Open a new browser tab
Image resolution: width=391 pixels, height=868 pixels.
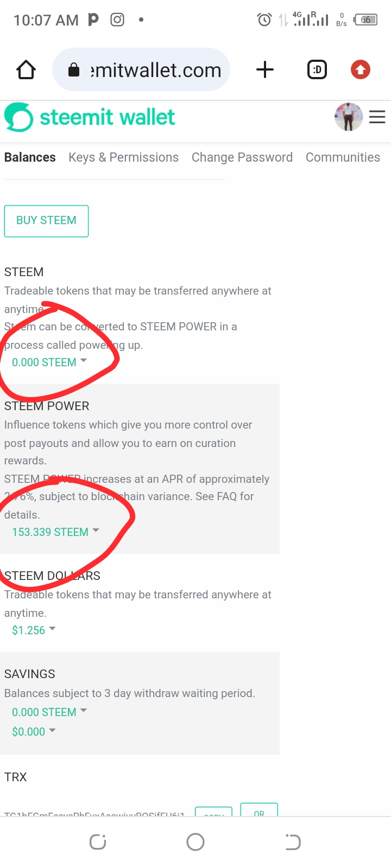[x=264, y=70]
